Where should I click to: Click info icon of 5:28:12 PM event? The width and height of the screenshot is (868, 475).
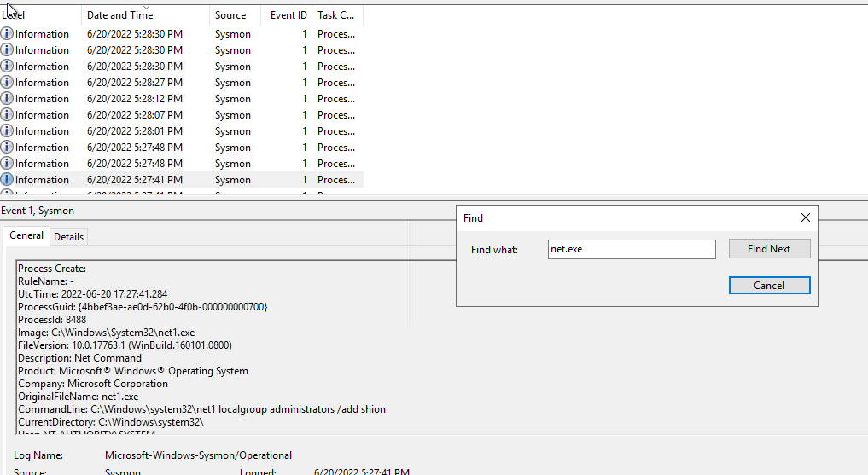point(7,99)
